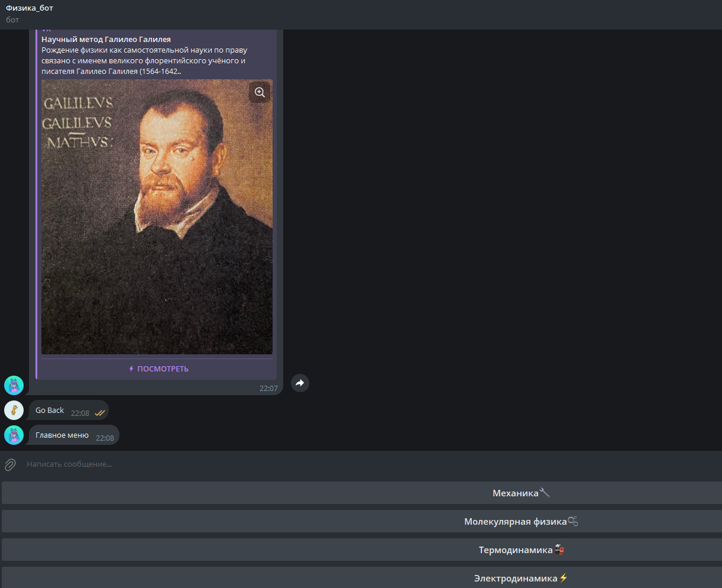722x588 pixels.
Task: Choose the Термодинамика keyboard button
Action: click(361, 550)
